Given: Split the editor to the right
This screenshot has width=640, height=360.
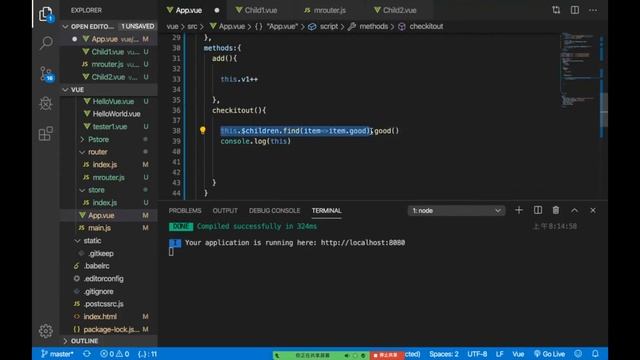Looking at the screenshot, I should click(575, 10).
